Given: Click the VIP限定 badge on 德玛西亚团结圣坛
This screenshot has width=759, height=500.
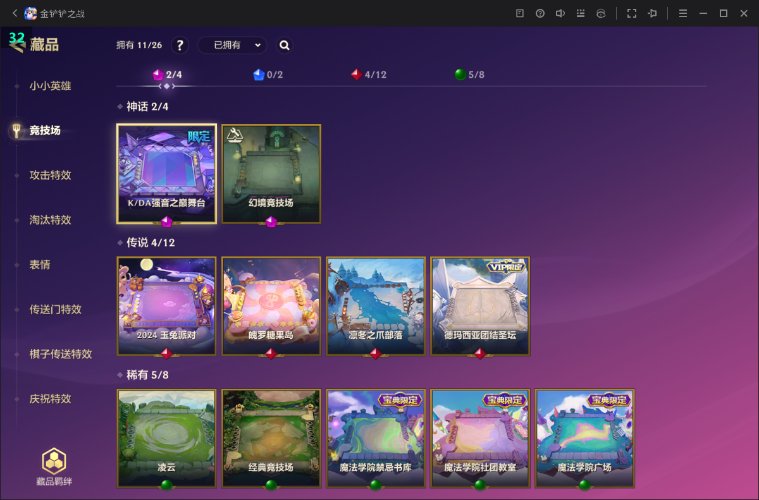Looking at the screenshot, I should point(506,267).
